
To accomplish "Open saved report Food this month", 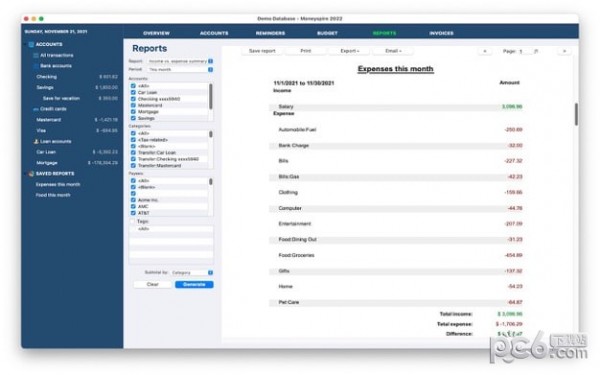I will 53,195.
